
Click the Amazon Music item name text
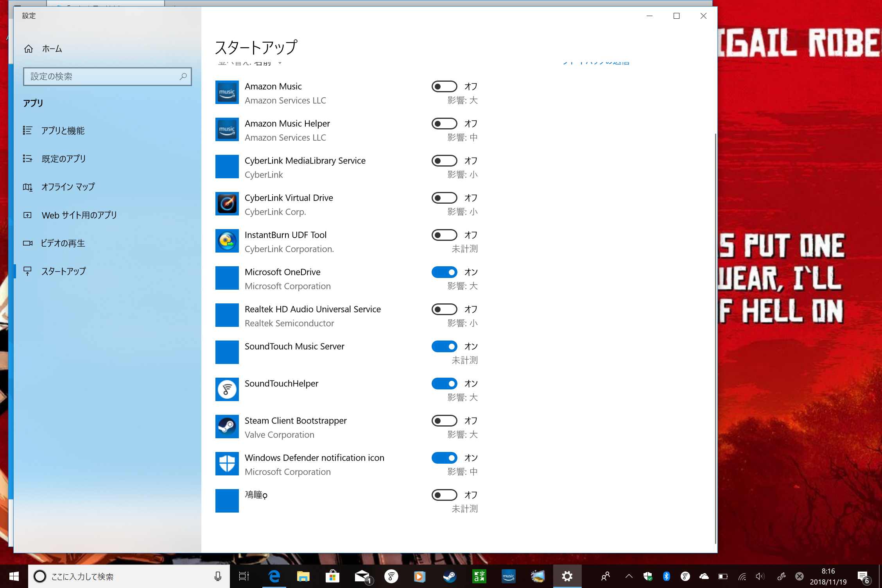pyautogui.click(x=273, y=86)
